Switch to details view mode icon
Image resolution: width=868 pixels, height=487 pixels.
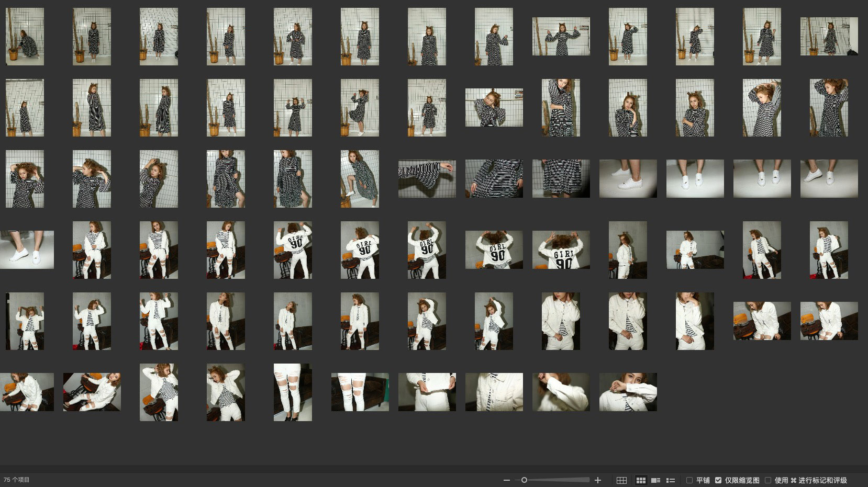coord(655,480)
